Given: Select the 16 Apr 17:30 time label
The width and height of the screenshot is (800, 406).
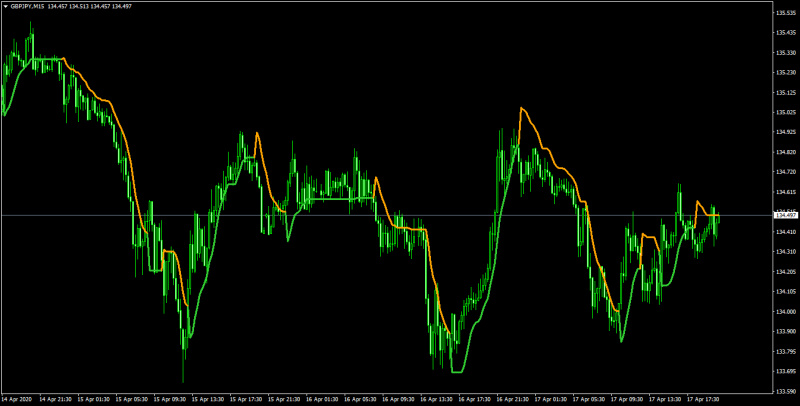Looking at the screenshot, I should 474,399.
